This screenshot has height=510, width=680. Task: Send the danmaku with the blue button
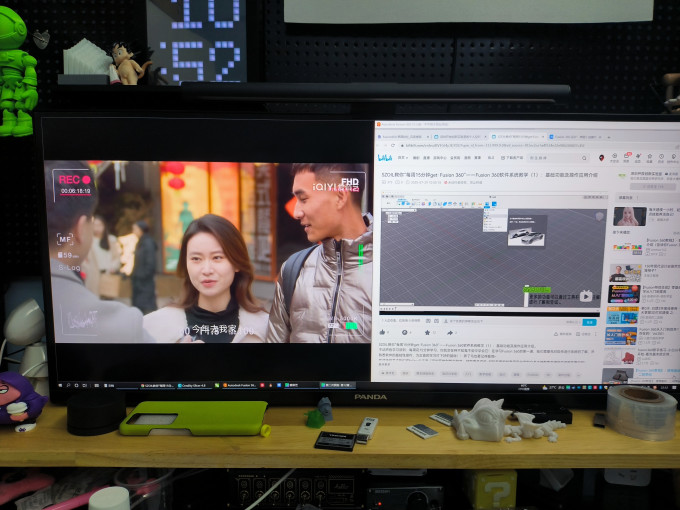[x=589, y=322]
